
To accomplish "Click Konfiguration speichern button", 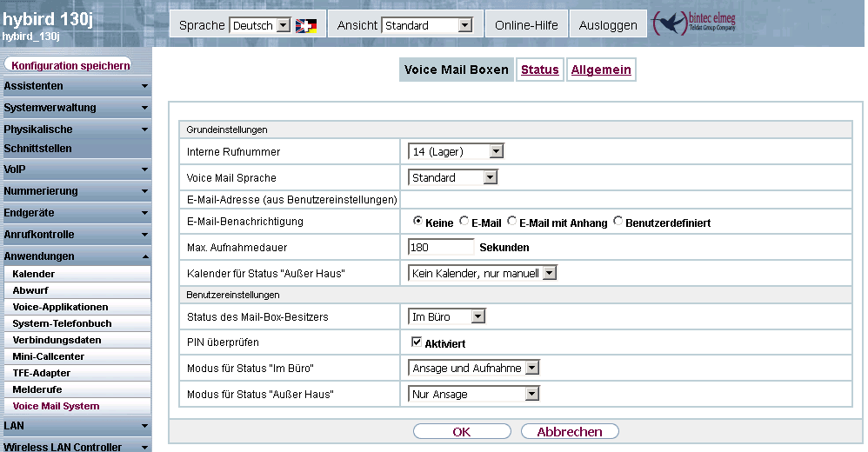I will [68, 64].
